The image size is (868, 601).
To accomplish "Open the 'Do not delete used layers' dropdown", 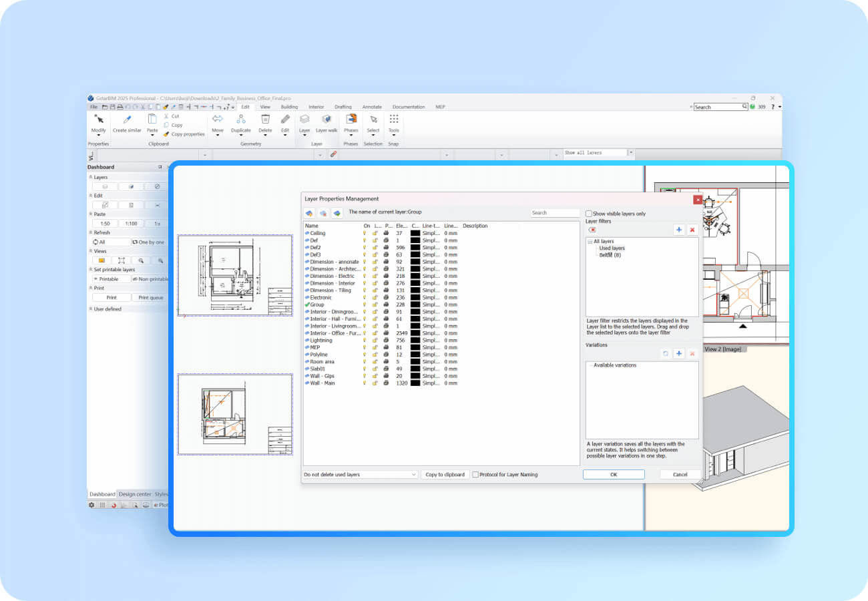I will coord(360,475).
